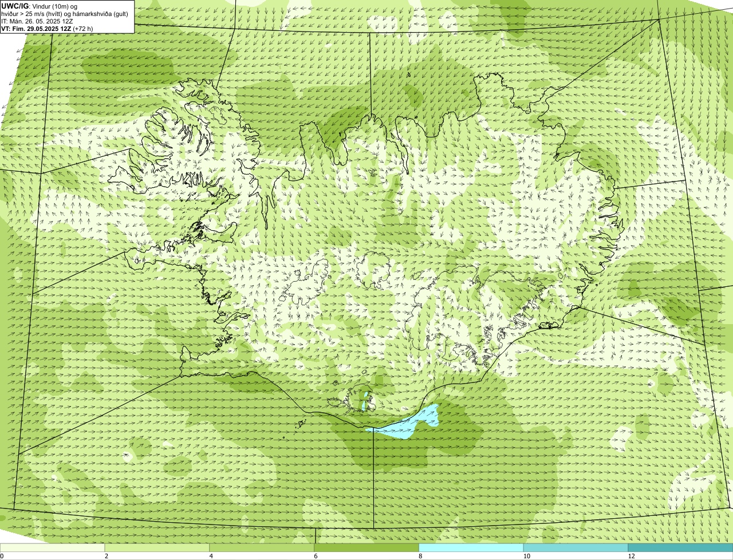The height and width of the screenshot is (560, 733).
Task: Click the palest 0–2 legend color band
Action: click(x=52, y=547)
